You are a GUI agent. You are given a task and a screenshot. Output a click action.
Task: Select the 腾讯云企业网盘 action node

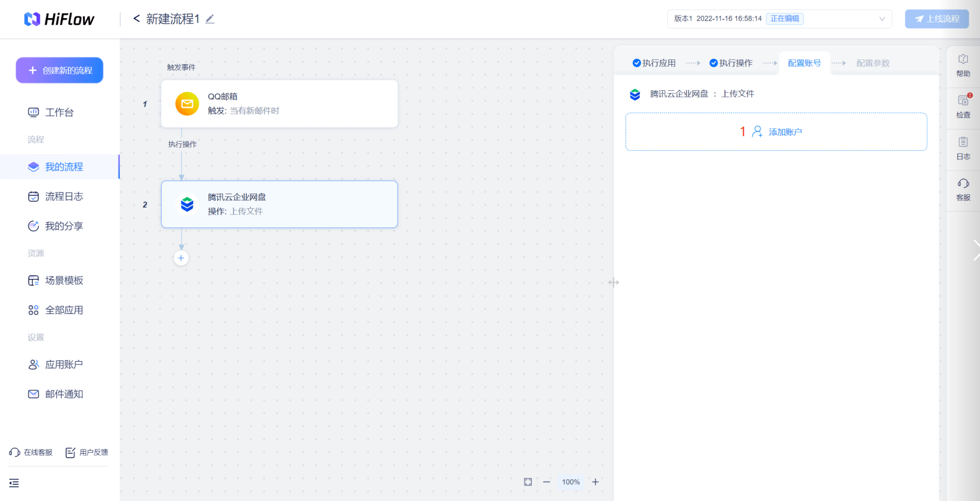point(279,205)
